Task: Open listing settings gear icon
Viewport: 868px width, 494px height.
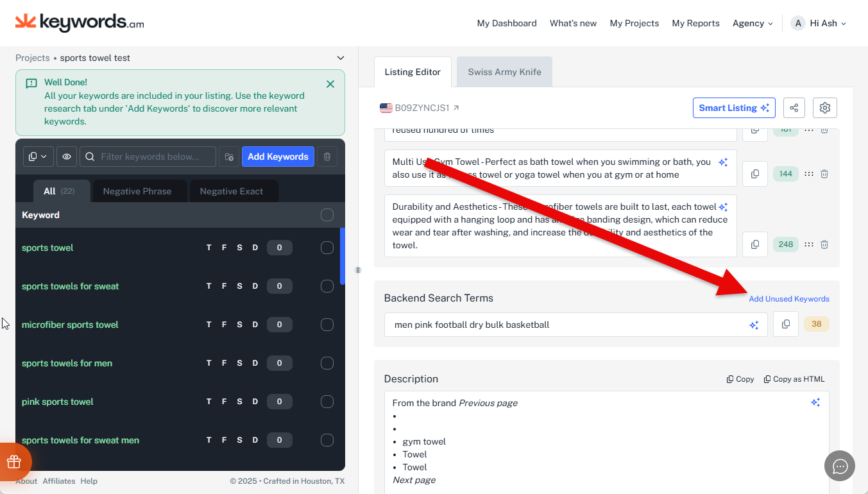Action: [824, 108]
